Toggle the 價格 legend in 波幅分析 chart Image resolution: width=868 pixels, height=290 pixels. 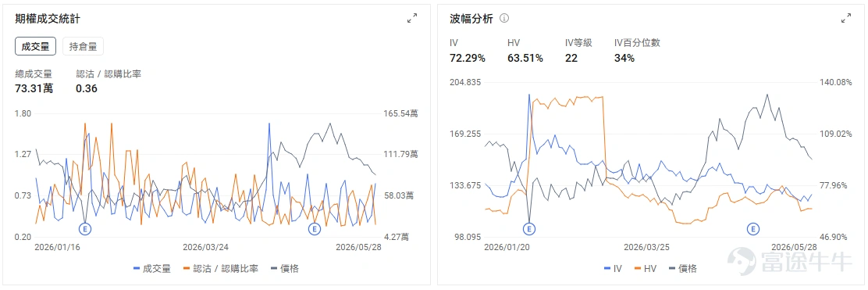[x=682, y=268]
